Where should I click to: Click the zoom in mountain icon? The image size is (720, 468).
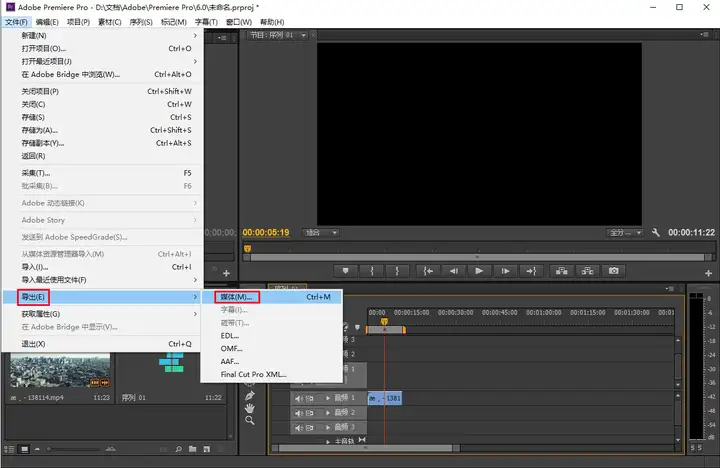pyautogui.click(x=111, y=449)
